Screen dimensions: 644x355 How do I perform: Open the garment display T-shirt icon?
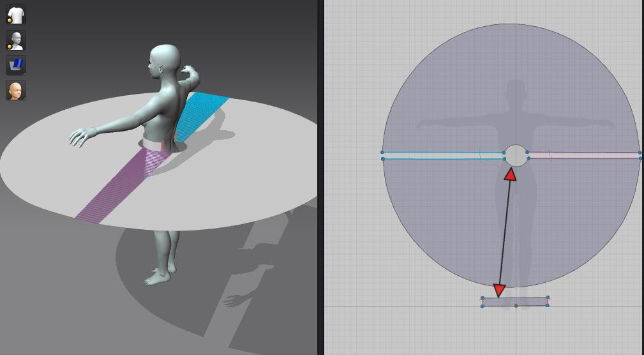point(16,15)
